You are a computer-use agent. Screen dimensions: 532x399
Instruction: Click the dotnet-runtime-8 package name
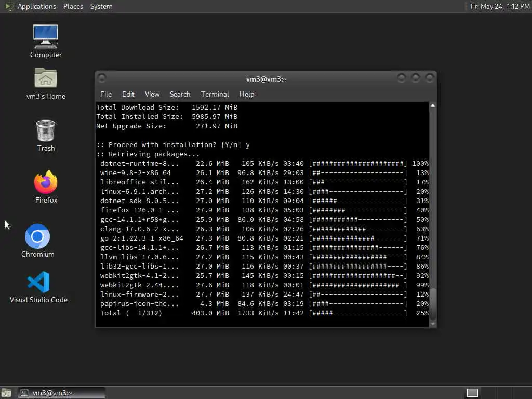pos(139,164)
